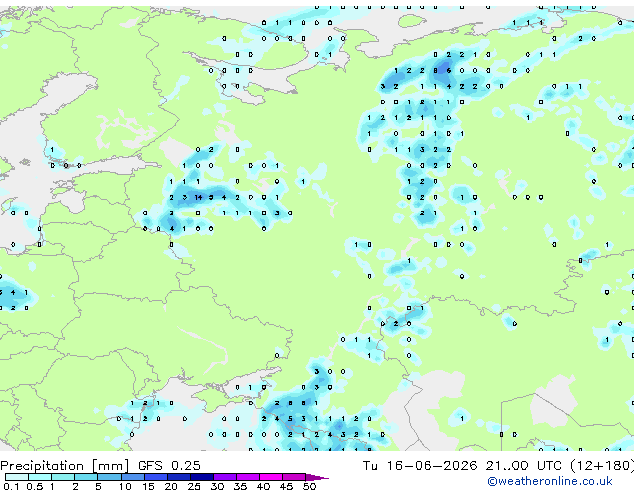Click the "40" legend scale label
The image size is (634, 490).
pos(263,486)
